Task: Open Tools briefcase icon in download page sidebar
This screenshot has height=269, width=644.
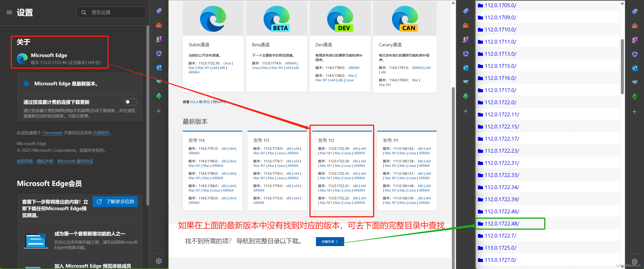Action: pos(466,25)
